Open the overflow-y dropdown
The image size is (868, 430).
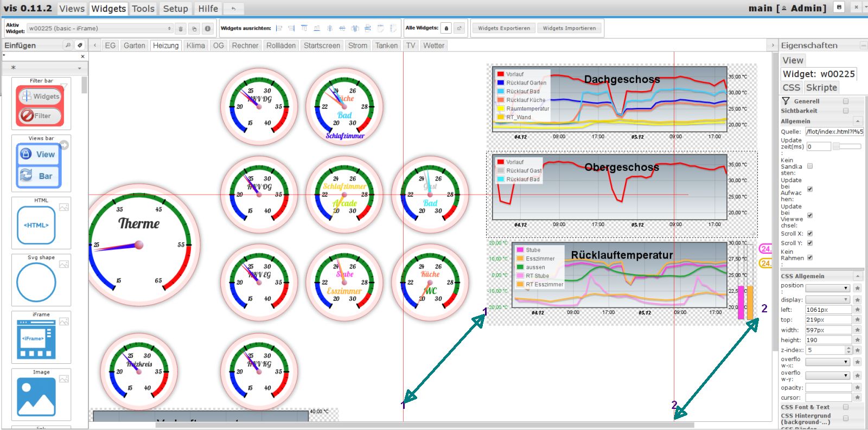tap(828, 375)
